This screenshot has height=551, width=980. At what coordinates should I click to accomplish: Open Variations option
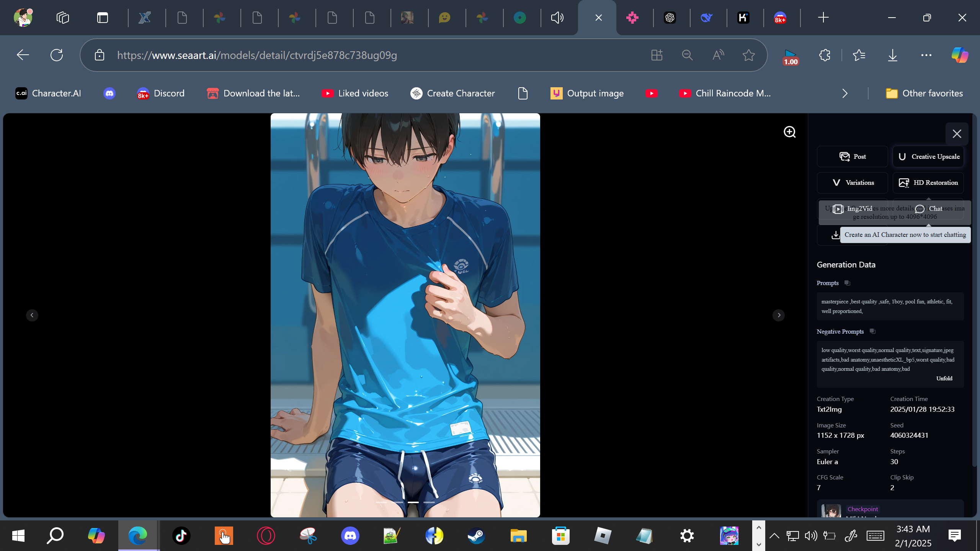click(853, 183)
